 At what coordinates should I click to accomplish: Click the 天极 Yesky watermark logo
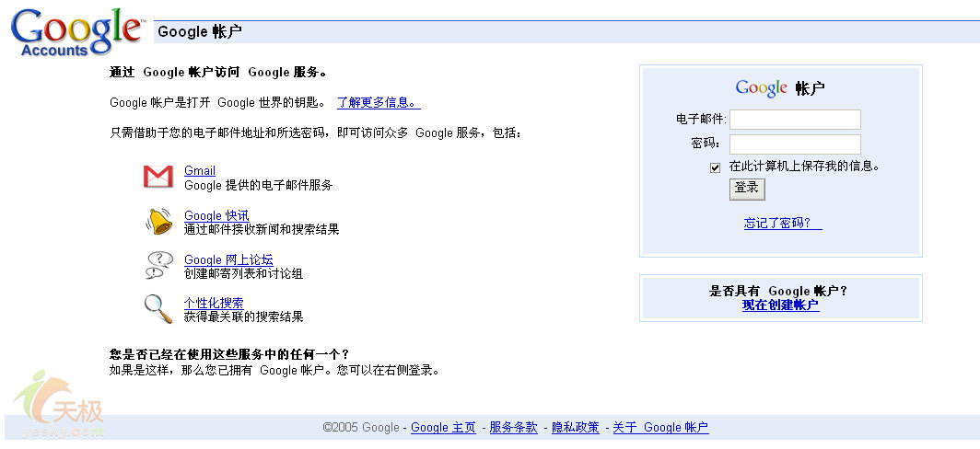[60, 405]
